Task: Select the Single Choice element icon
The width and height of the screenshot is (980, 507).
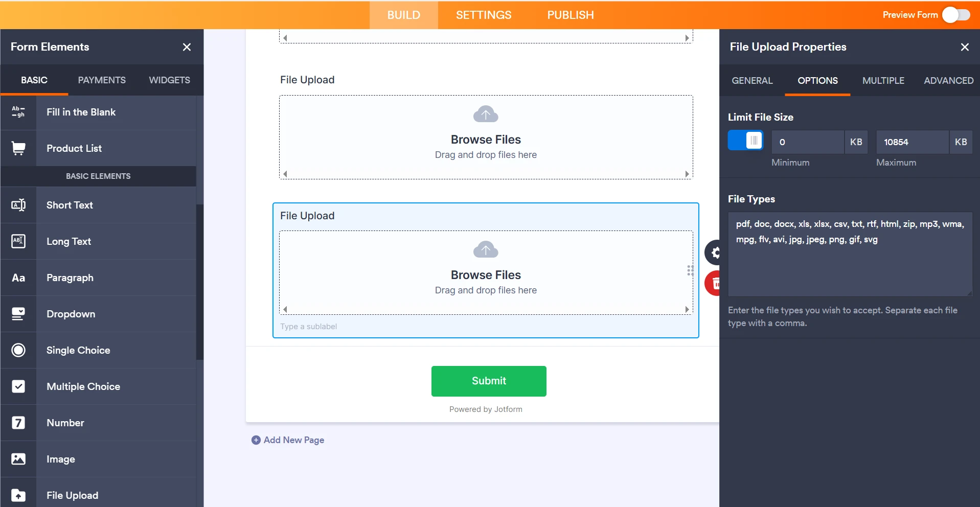Action: pos(18,350)
